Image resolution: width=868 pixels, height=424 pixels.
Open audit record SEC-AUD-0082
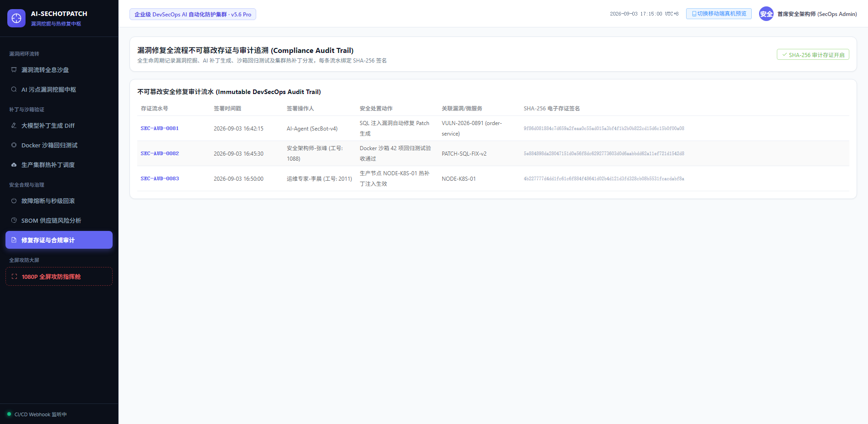point(160,154)
